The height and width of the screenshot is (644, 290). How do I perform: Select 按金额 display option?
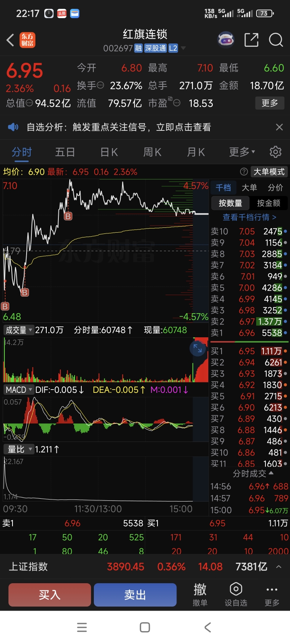point(268,203)
